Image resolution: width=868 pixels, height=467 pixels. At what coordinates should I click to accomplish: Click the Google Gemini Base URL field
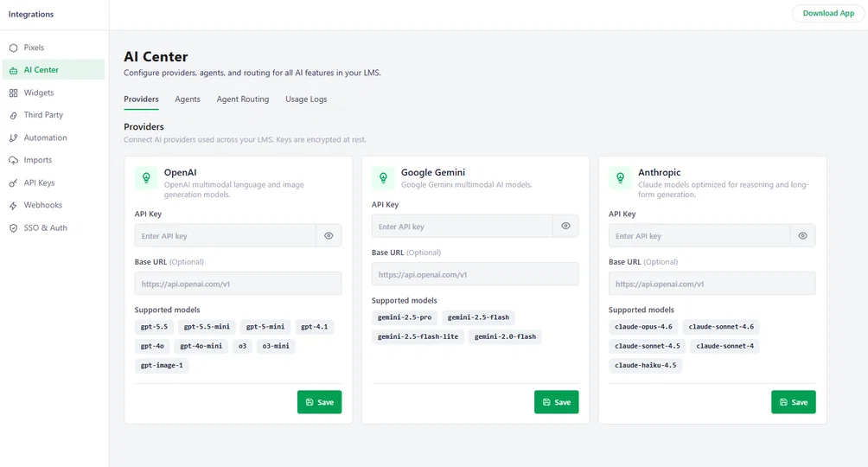coord(475,274)
